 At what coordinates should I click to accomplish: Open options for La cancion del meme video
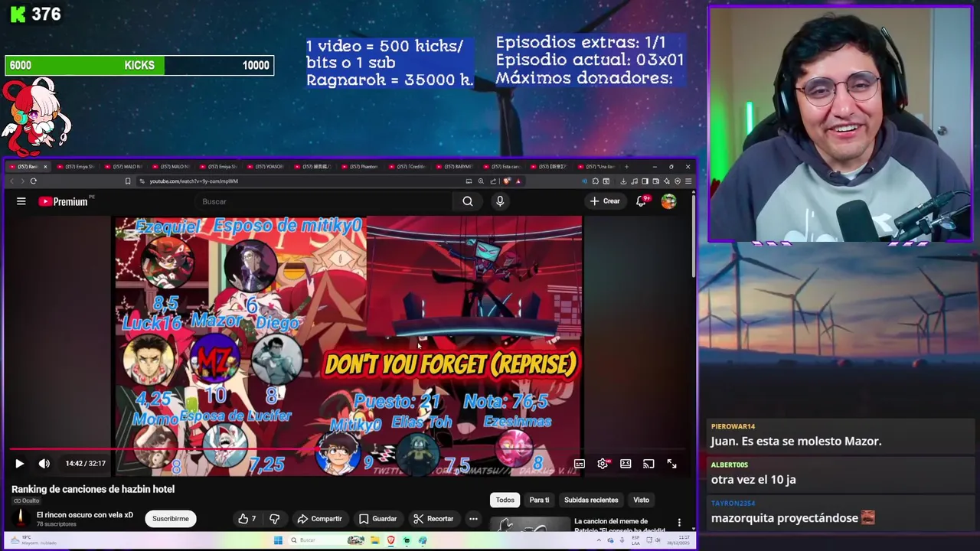679,523
